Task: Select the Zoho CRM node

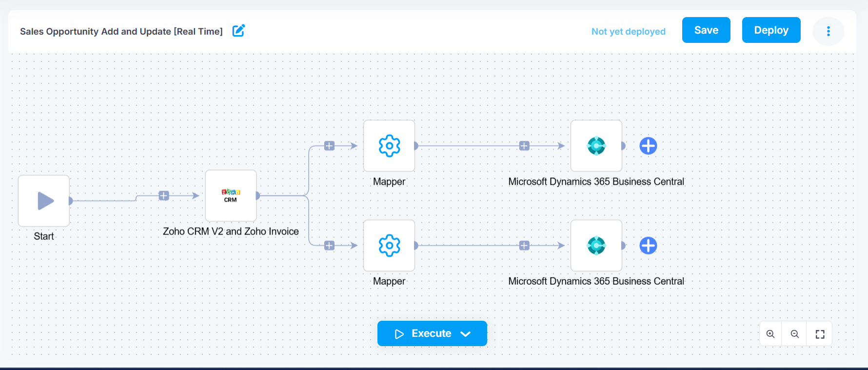Action: coord(231,195)
